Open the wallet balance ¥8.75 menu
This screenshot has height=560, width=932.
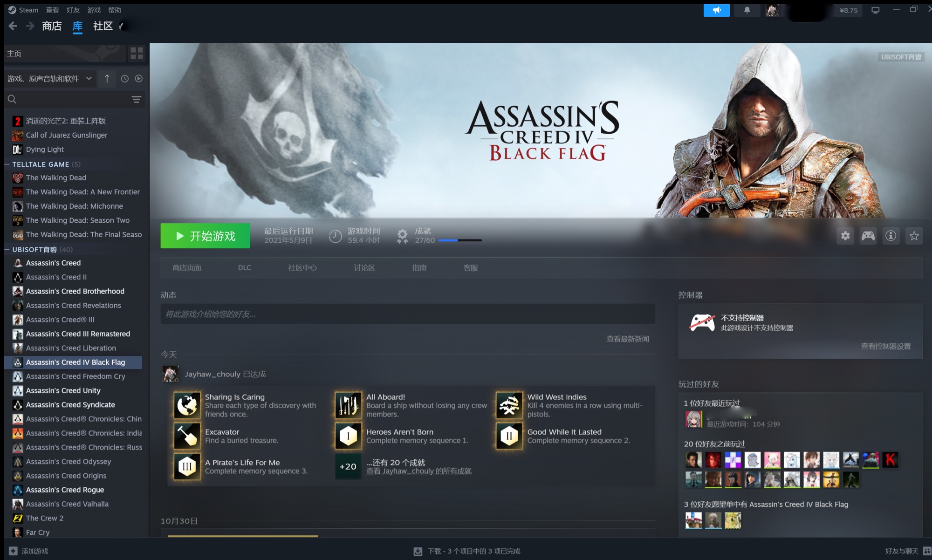(849, 10)
